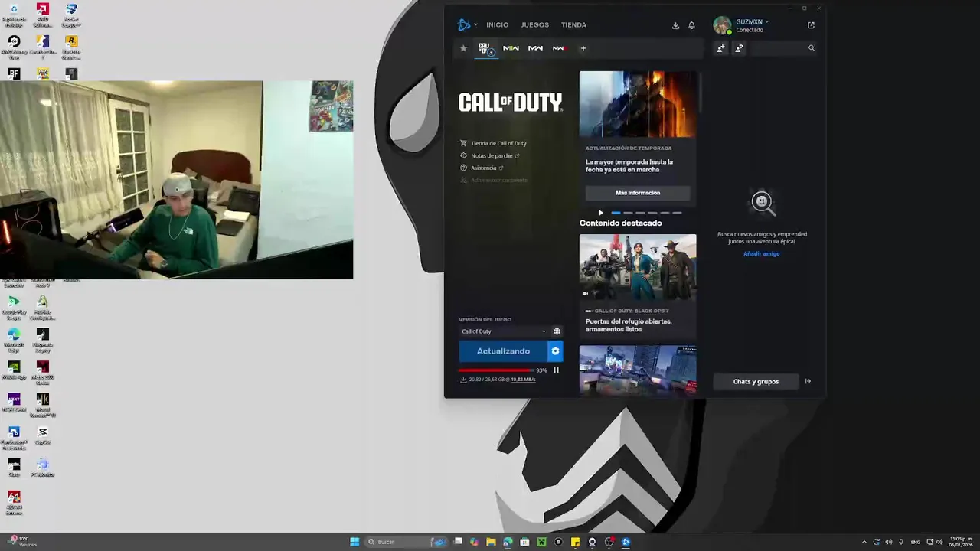Open the Windows Start menu
The image size is (980, 551).
354,542
